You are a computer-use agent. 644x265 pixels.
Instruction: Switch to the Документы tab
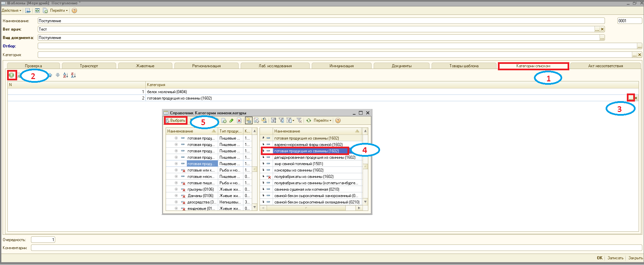[x=402, y=66]
